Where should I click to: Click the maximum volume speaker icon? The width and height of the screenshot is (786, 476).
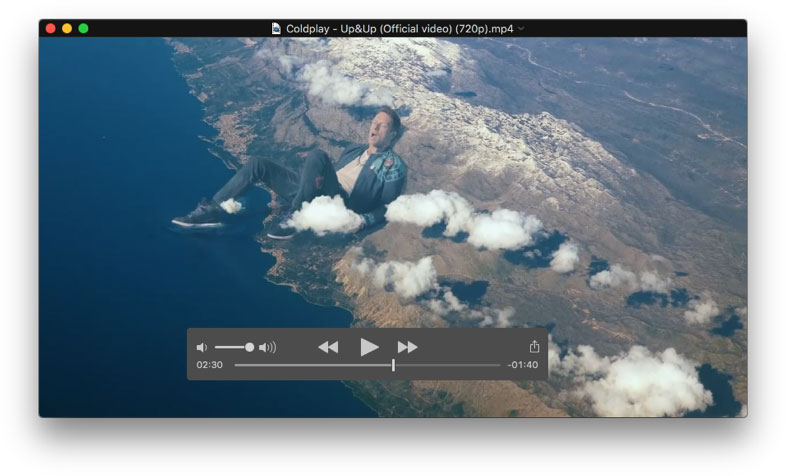point(267,347)
